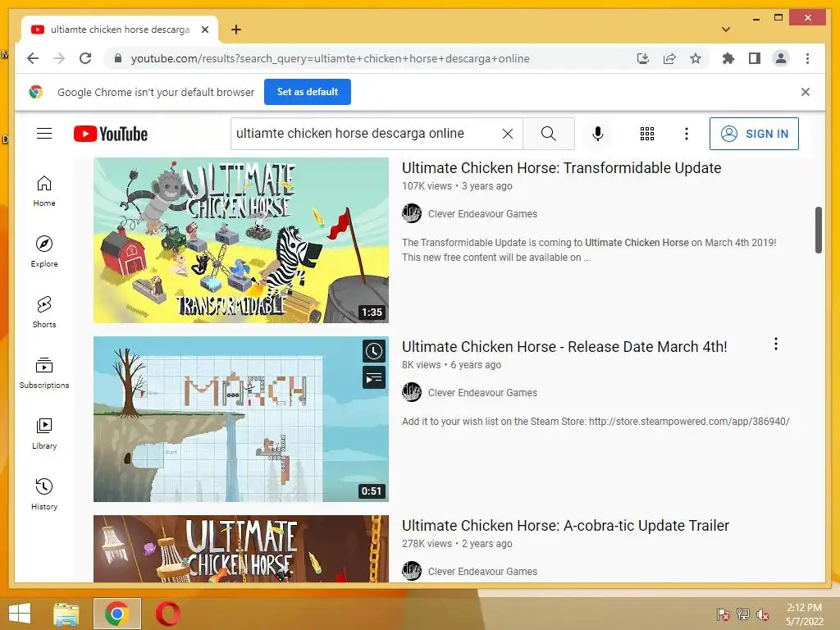Click Steam Store description of Release video
Screen dimensions: 840x630
pyautogui.click(x=596, y=421)
